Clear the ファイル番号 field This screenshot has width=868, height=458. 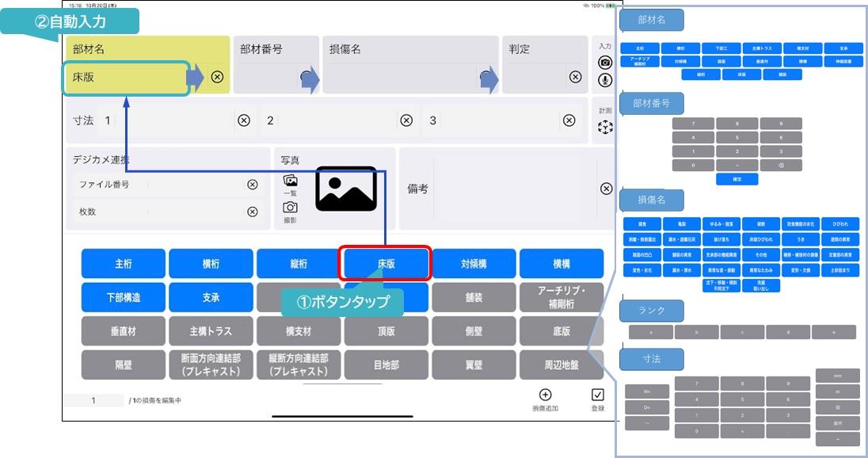pos(252,185)
